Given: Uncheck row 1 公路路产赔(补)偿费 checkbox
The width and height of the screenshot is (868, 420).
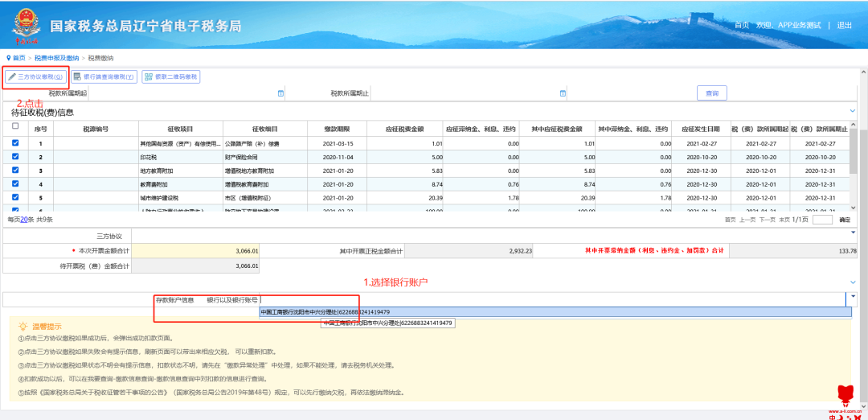Looking at the screenshot, I should (x=15, y=143).
